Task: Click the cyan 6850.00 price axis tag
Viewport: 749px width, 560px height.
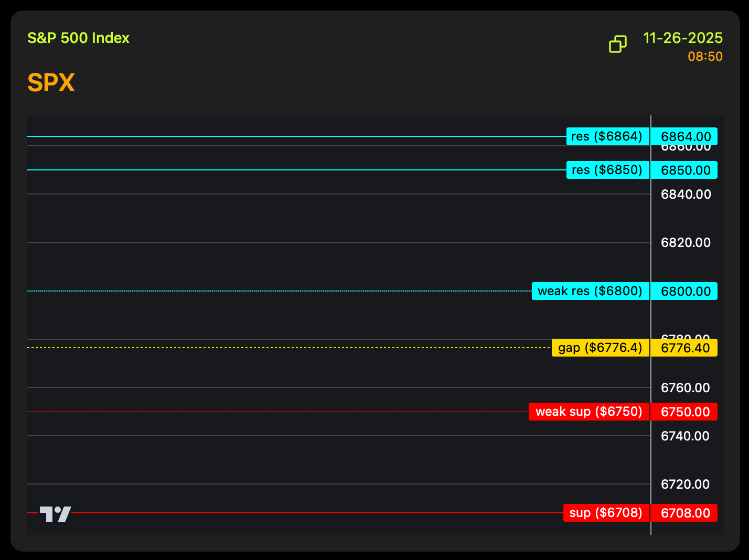Action: click(684, 170)
